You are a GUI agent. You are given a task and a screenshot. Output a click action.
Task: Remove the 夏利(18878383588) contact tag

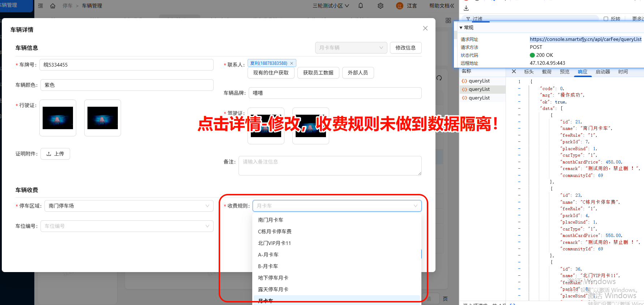pos(292,63)
